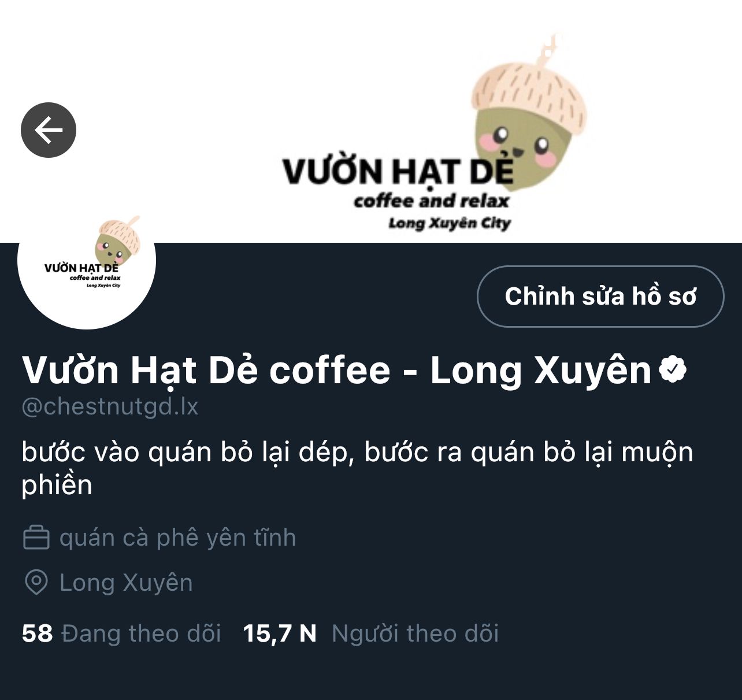This screenshot has height=700, width=742.
Task: Open the Người theo dõi followers list
Action: 415,634
